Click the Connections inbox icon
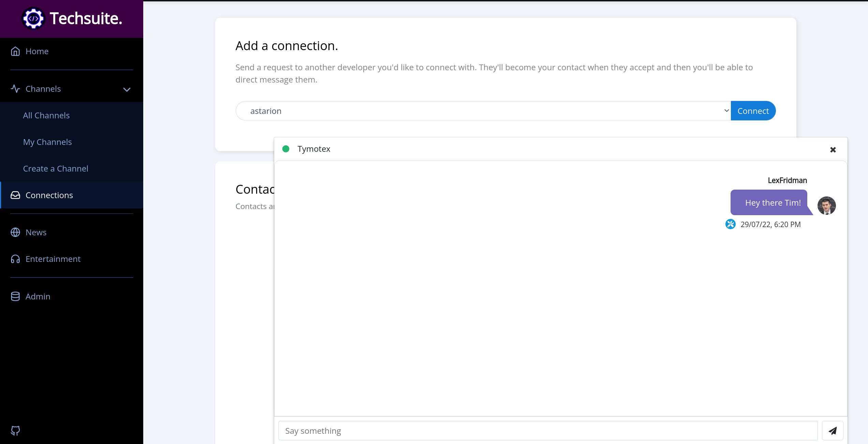 pos(15,195)
